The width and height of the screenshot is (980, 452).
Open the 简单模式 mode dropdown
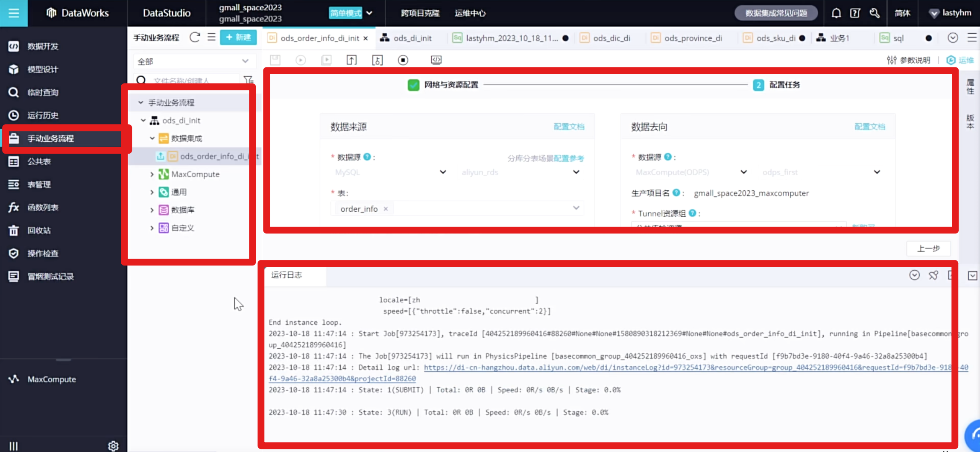(351, 13)
